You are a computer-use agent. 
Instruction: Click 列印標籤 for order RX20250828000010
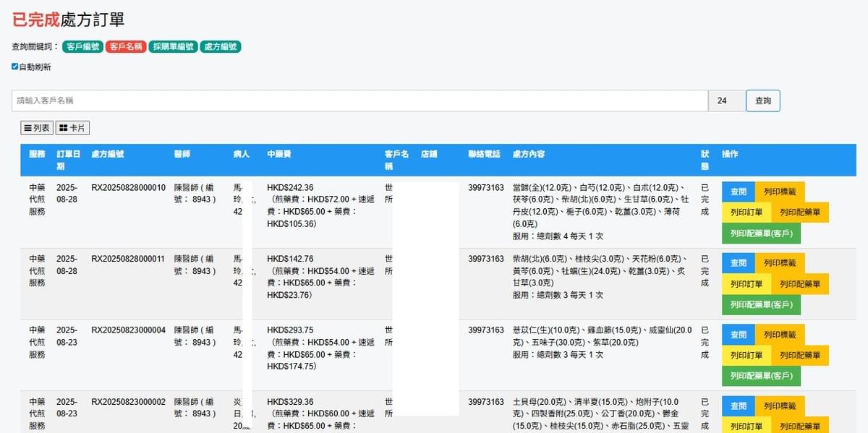point(780,192)
